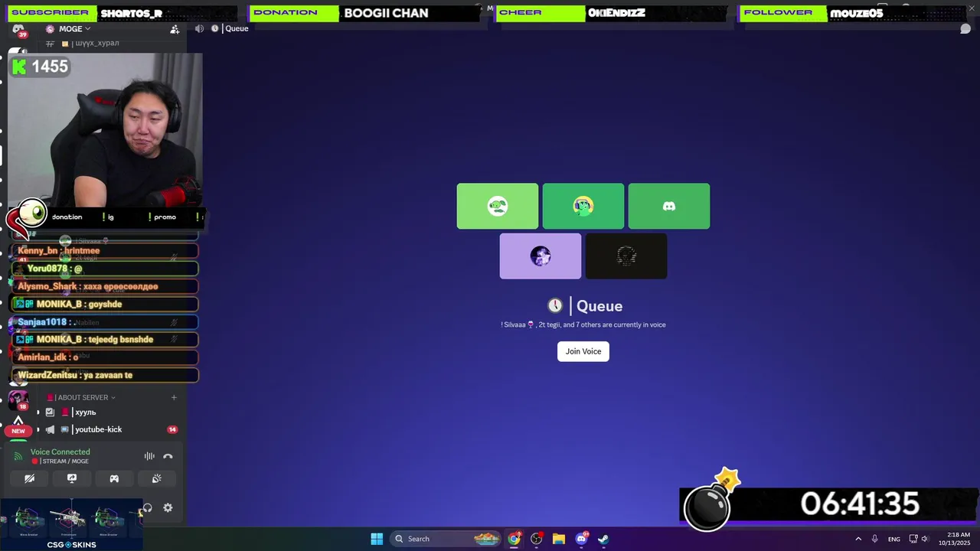This screenshot has height=551, width=980.
Task: Open the volume tray icon
Action: 925,539
